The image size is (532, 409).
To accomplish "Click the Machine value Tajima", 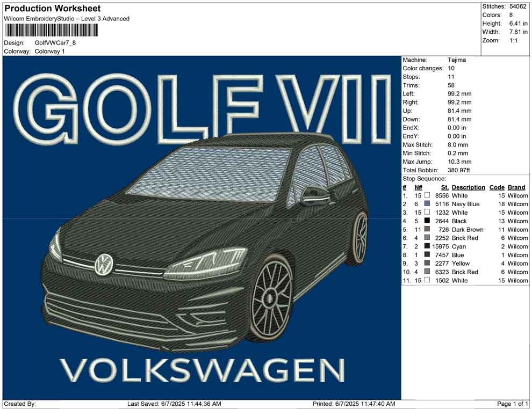I will click(457, 60).
